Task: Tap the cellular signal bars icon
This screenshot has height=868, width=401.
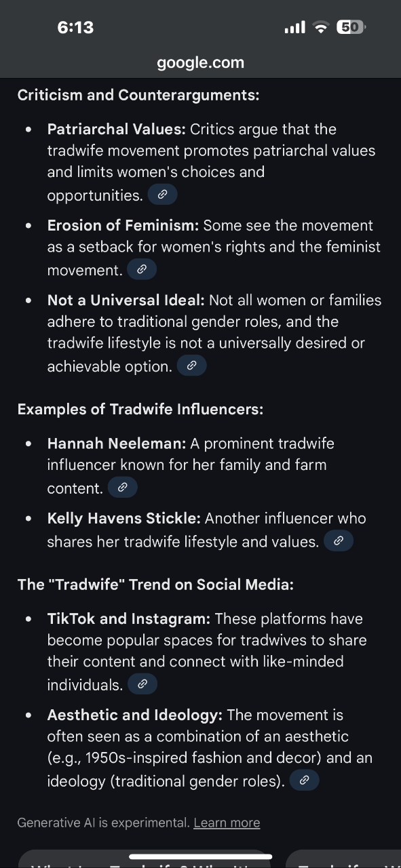Action: coord(294,28)
